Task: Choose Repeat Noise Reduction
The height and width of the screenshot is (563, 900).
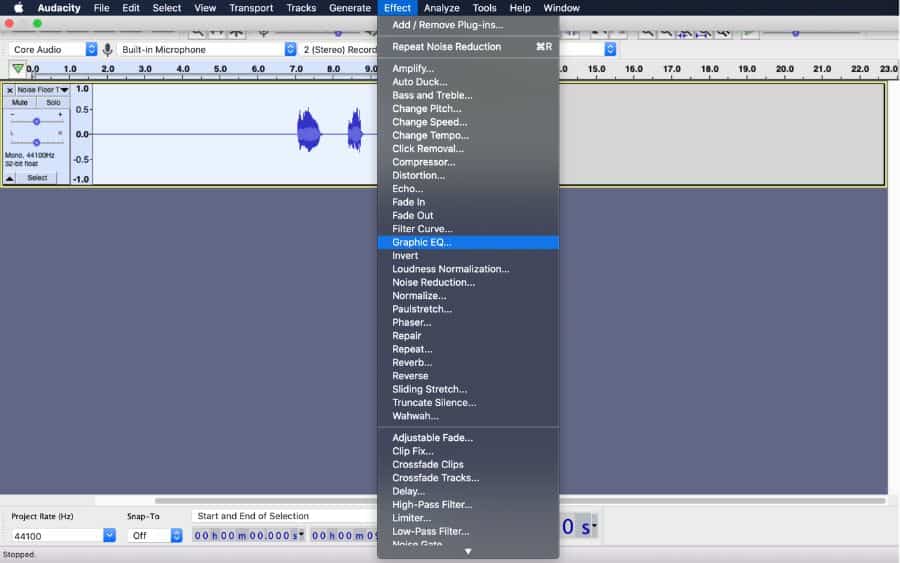Action: click(468, 46)
